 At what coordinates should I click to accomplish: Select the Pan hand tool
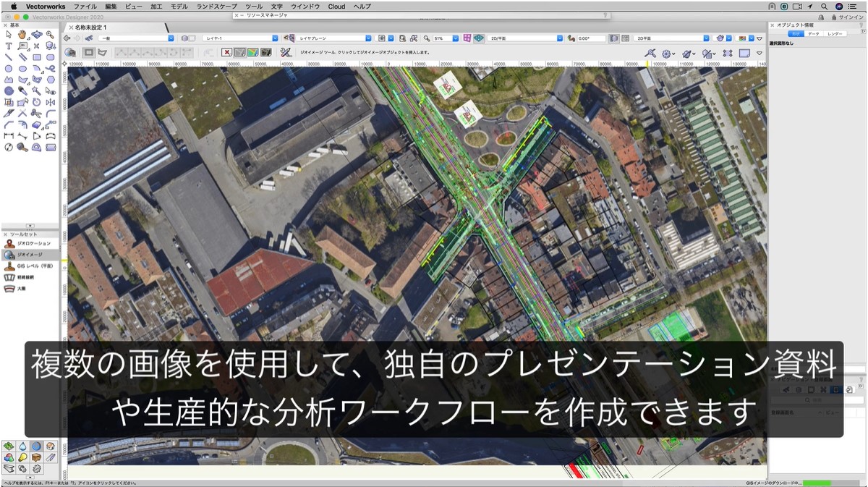(x=22, y=34)
